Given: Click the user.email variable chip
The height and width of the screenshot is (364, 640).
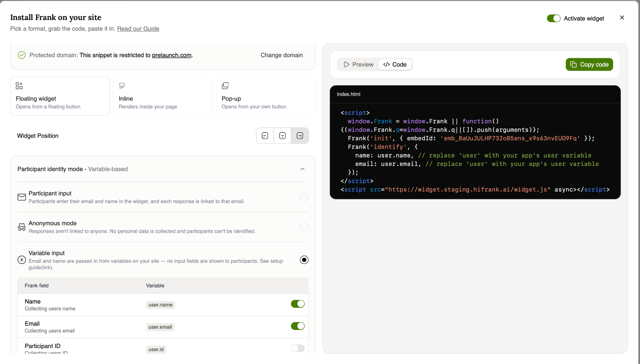Looking at the screenshot, I should pyautogui.click(x=160, y=327).
